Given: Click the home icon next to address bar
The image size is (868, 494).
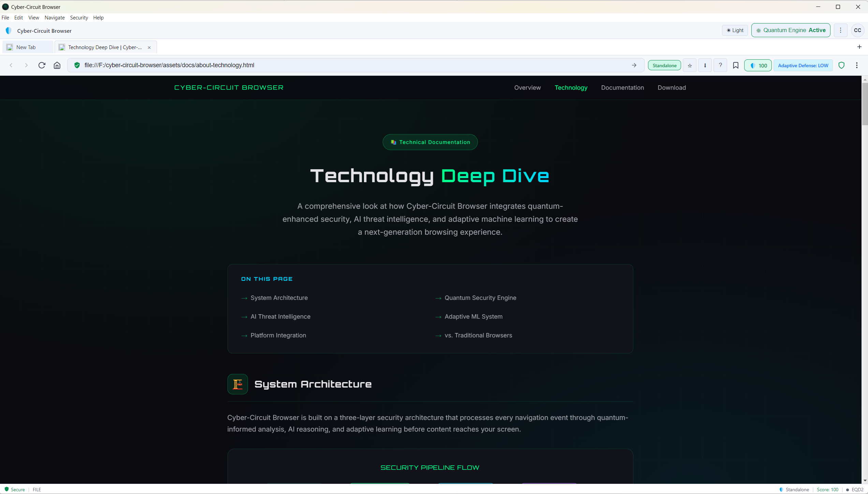Looking at the screenshot, I should (x=57, y=65).
